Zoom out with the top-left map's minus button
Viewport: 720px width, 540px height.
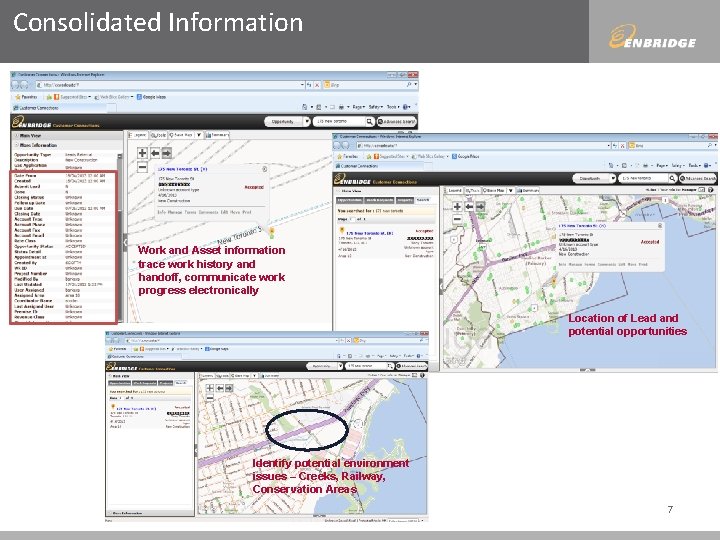(142, 168)
